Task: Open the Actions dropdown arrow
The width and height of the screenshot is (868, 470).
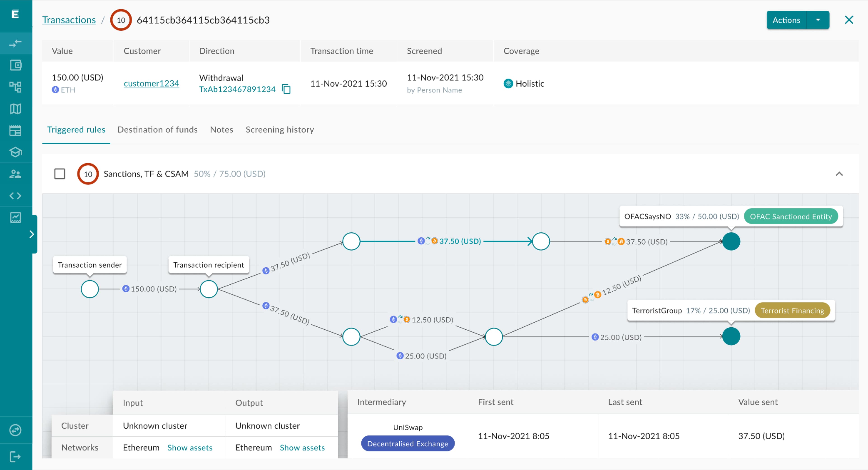Action: coord(818,20)
